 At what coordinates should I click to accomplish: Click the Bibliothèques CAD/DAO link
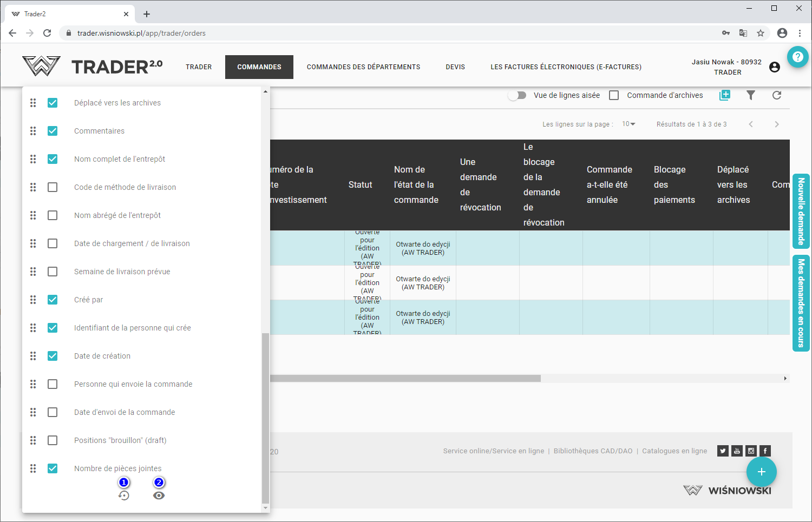pyautogui.click(x=593, y=451)
